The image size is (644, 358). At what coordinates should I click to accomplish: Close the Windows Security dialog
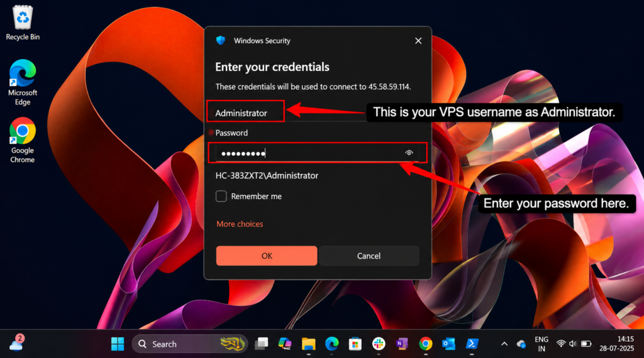(x=418, y=41)
